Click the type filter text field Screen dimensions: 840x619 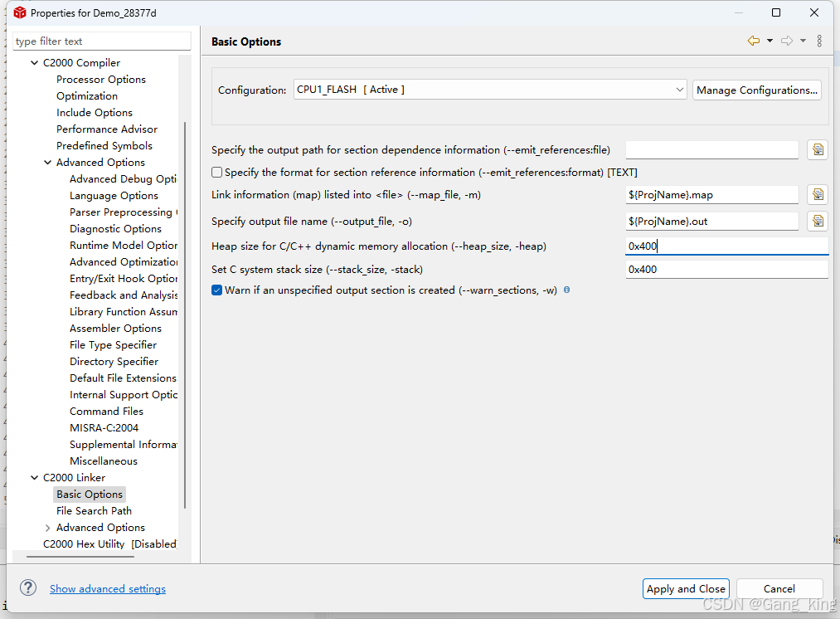[102, 41]
